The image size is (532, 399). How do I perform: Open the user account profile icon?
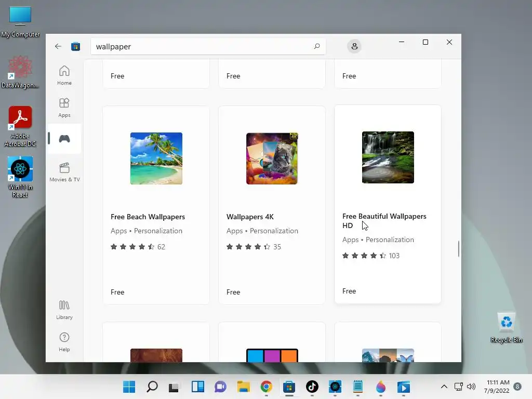[x=354, y=46]
